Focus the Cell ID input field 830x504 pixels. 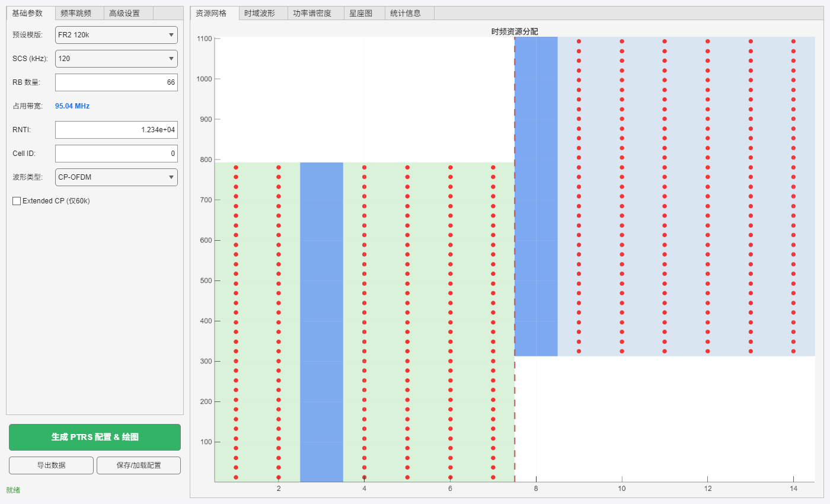tap(116, 154)
